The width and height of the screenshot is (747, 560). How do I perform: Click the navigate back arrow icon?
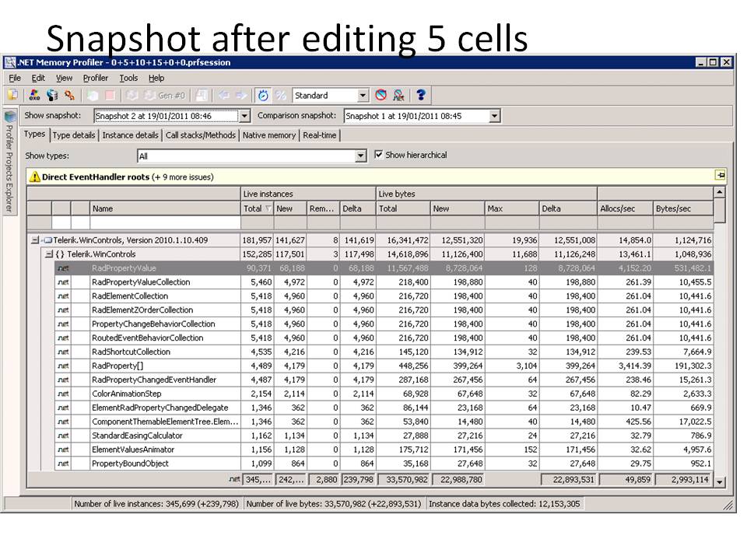(224, 95)
